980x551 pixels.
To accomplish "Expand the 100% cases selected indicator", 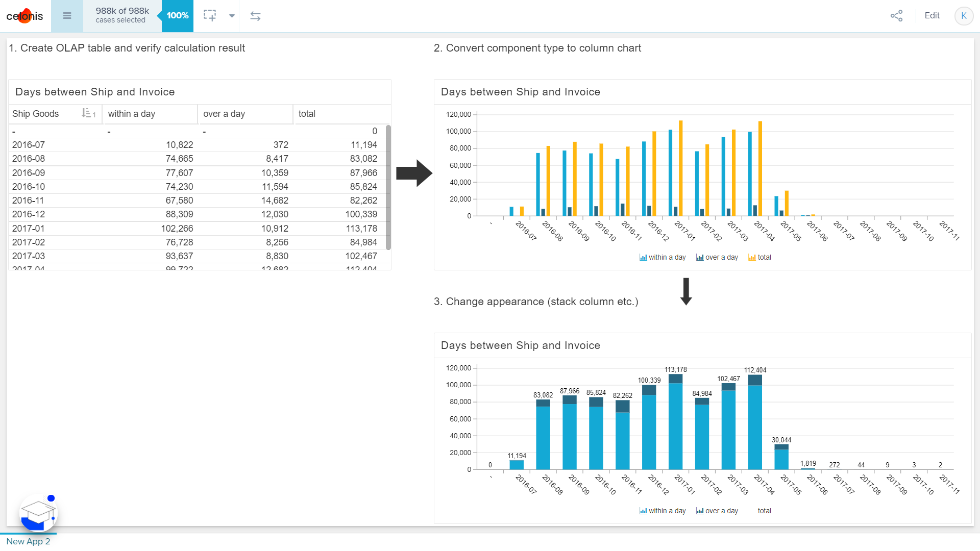I will click(x=177, y=16).
